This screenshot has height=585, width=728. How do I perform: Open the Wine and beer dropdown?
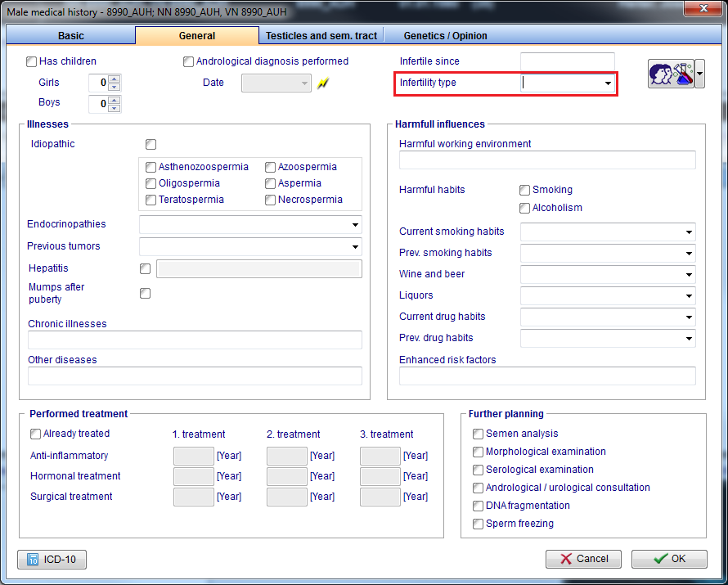pyautogui.click(x=689, y=275)
